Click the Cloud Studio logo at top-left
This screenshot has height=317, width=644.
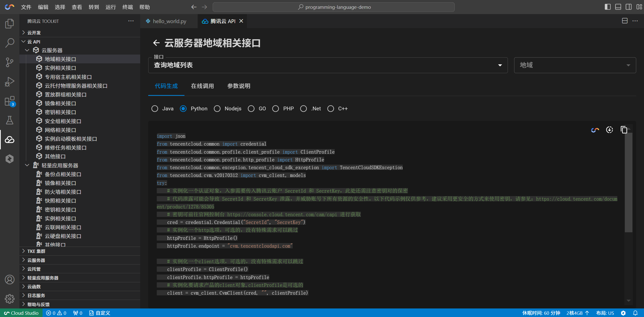[x=9, y=7]
